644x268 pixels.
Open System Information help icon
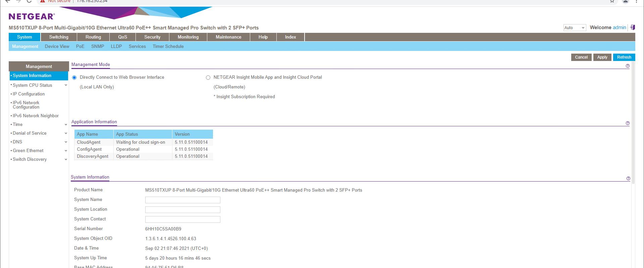point(628,179)
